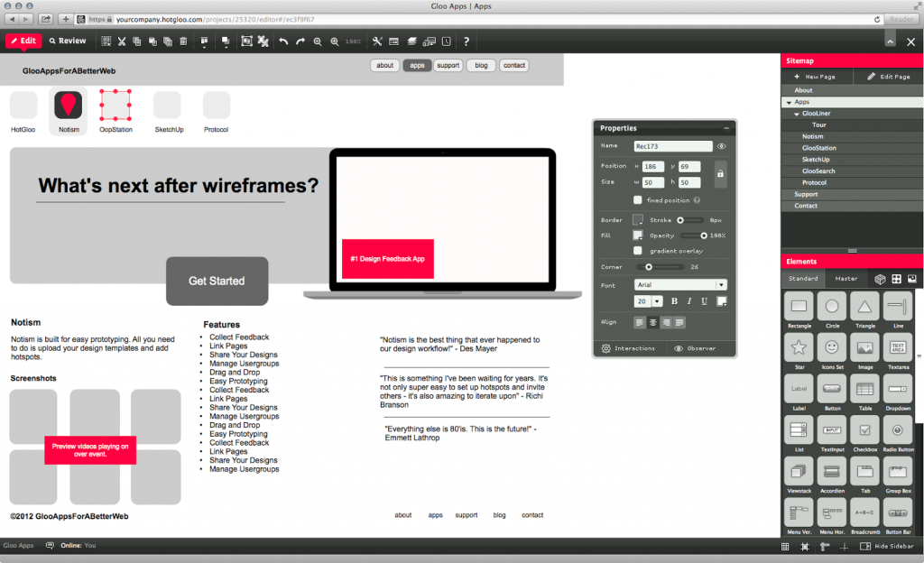Open Interactions via the gear icon
This screenshot has height=563, width=924.
point(605,348)
